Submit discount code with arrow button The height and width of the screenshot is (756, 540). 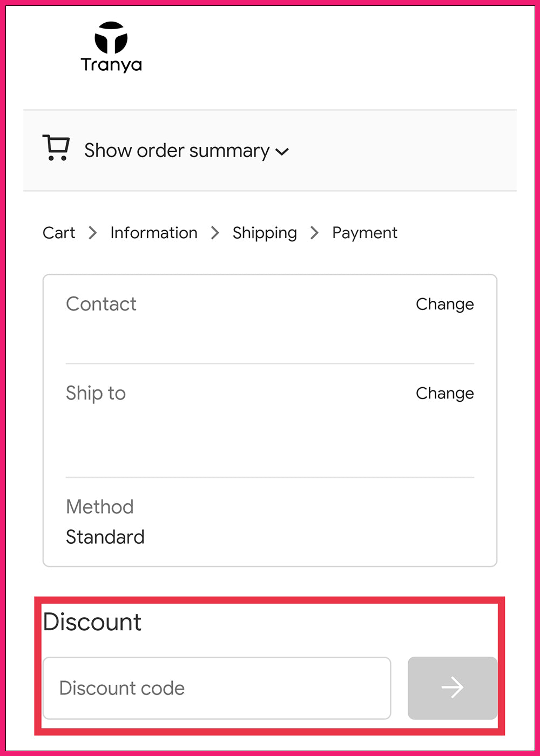click(452, 688)
